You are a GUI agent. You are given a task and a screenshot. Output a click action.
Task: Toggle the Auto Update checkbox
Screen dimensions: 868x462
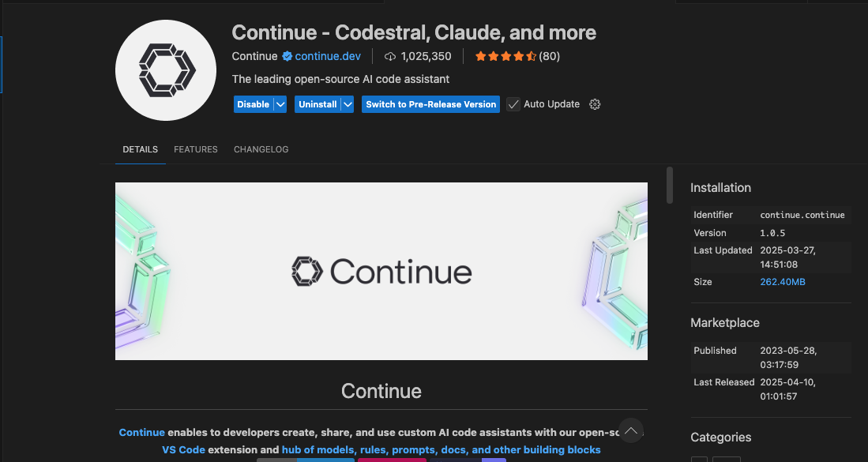(512, 103)
